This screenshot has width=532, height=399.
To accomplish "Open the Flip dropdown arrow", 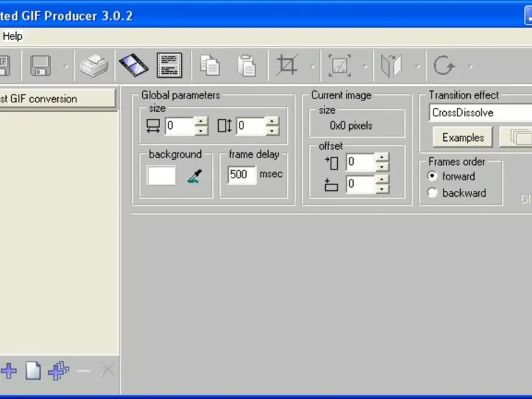I will 418,67.
